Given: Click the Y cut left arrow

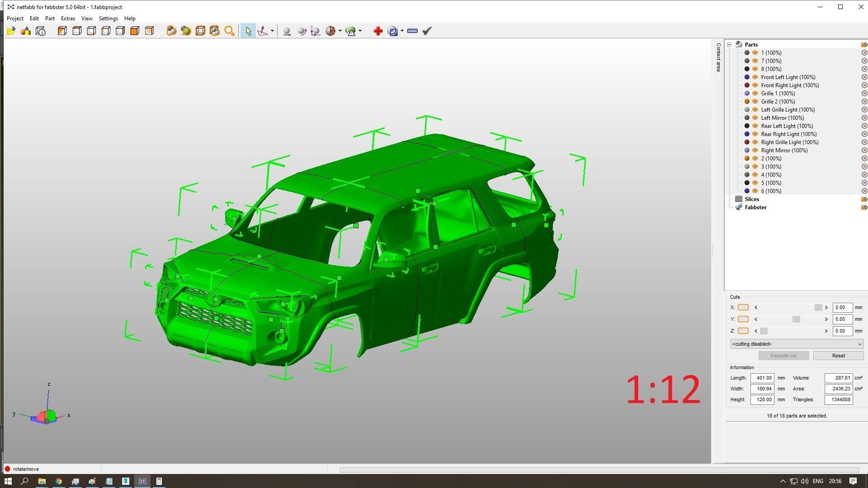Looking at the screenshot, I should pyautogui.click(x=756, y=319).
